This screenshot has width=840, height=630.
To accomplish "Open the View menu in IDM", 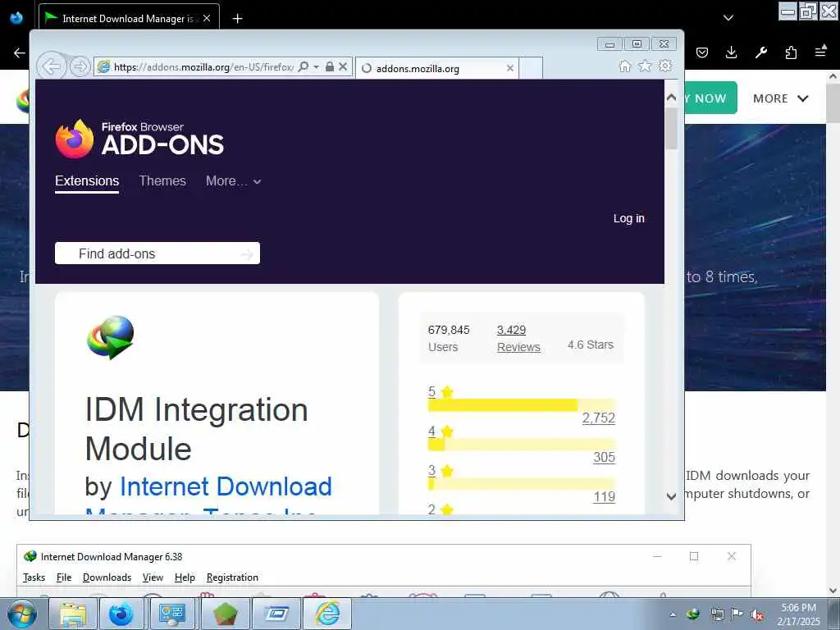I will tap(153, 577).
